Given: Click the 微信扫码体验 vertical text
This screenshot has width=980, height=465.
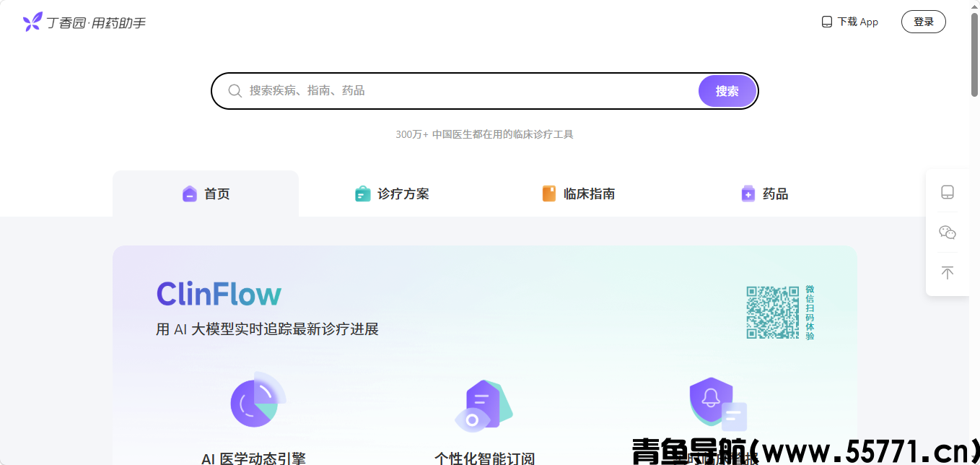Looking at the screenshot, I should tap(810, 313).
